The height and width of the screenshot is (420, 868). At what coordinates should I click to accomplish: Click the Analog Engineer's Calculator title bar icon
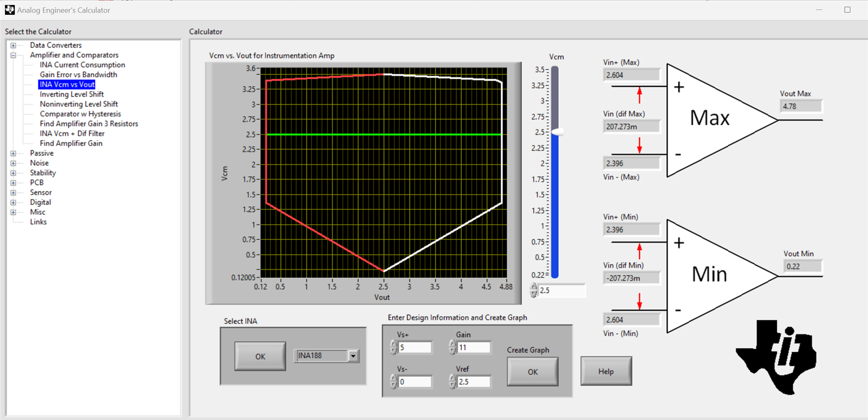click(10, 10)
